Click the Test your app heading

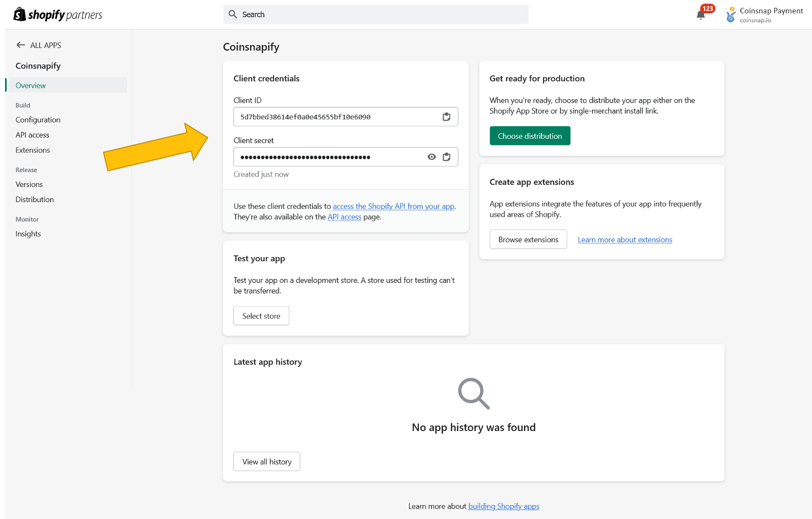tap(260, 258)
